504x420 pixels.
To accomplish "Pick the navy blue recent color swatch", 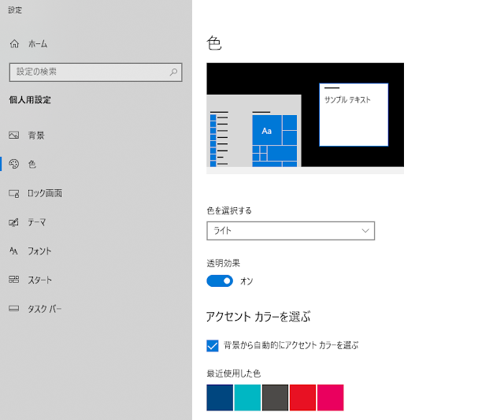I will pos(220,397).
